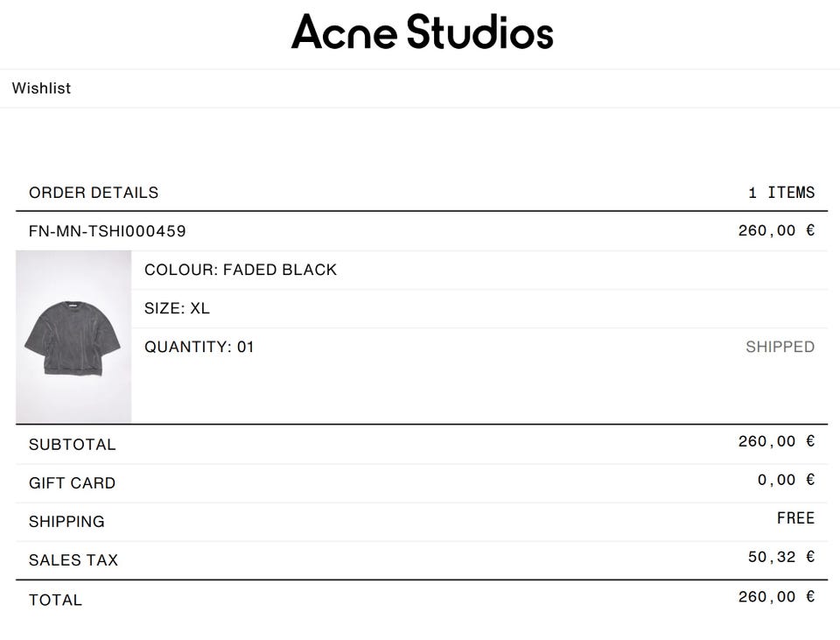Open the Wishlist link
The image size is (840, 640).
(41, 88)
